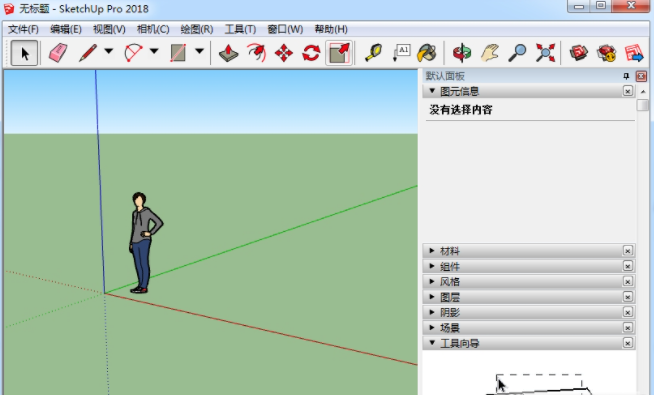Open the 视图(V) menu

109,29
